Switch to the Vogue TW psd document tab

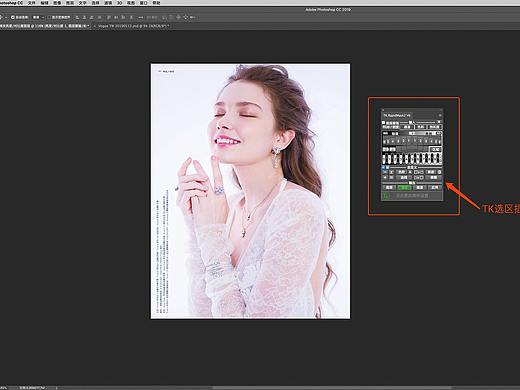point(132,26)
